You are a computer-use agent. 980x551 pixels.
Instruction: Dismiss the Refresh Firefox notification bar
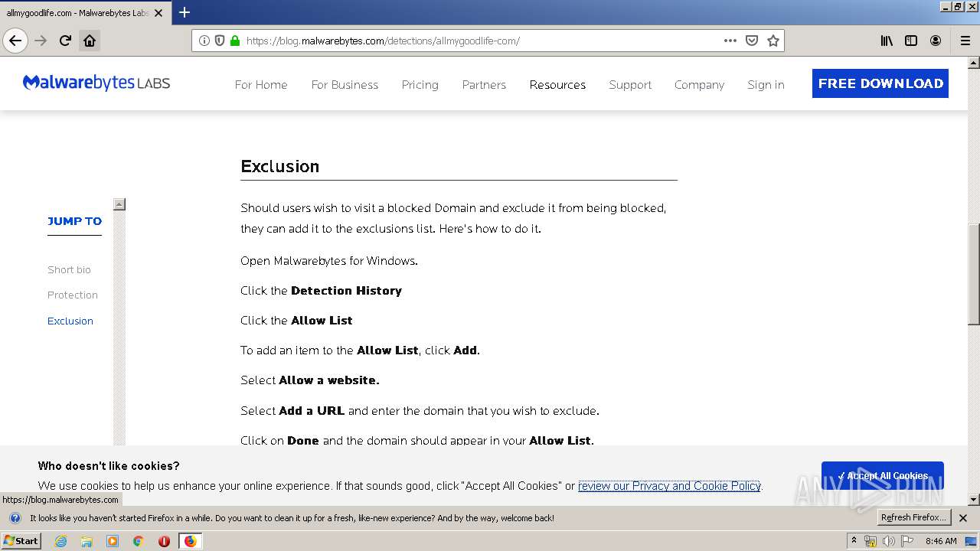(x=963, y=518)
